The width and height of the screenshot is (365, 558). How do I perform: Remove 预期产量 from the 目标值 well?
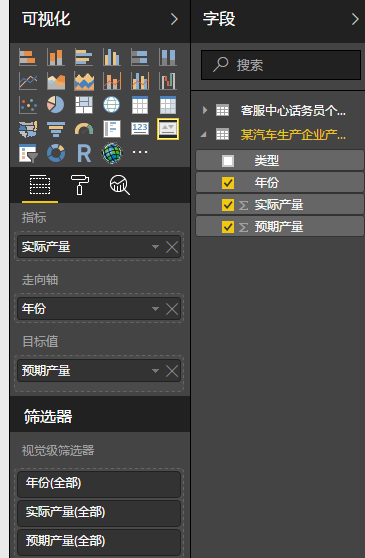172,371
